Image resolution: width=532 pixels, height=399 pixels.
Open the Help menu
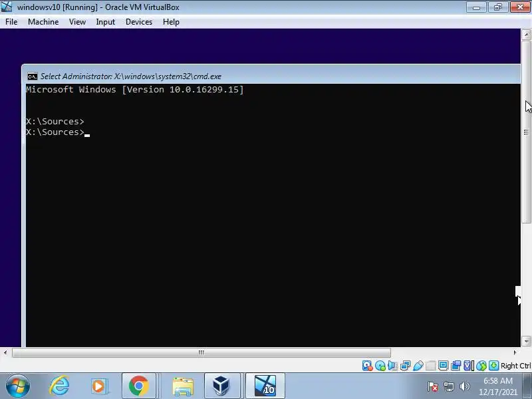click(171, 22)
